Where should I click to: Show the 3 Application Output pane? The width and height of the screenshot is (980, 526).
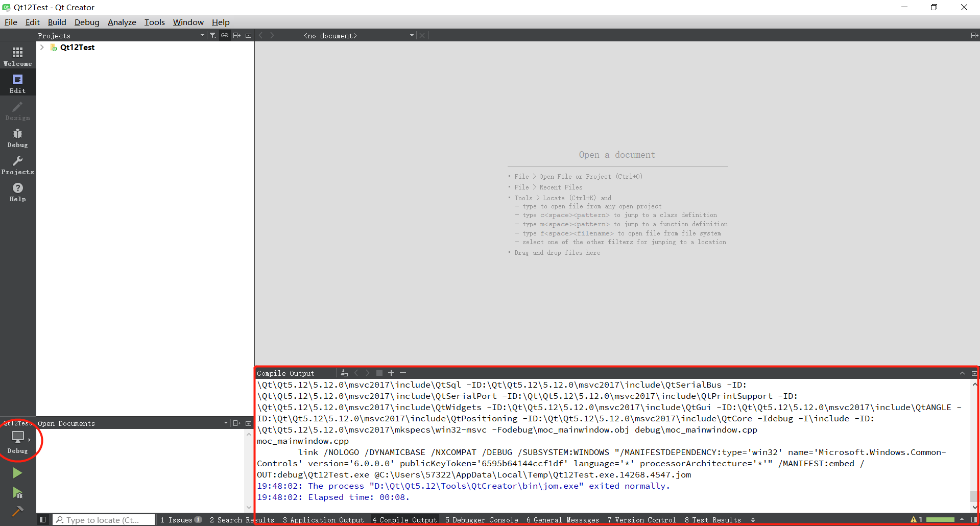(323, 519)
